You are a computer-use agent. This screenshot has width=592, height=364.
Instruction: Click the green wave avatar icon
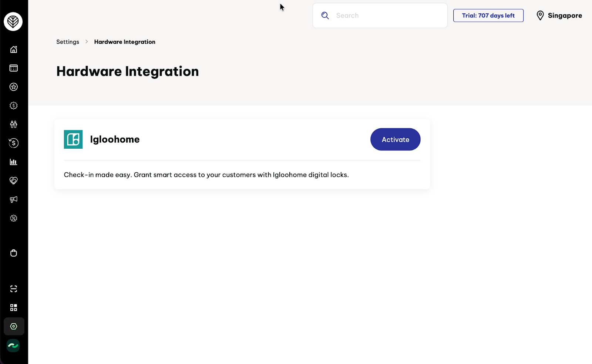tap(13, 346)
